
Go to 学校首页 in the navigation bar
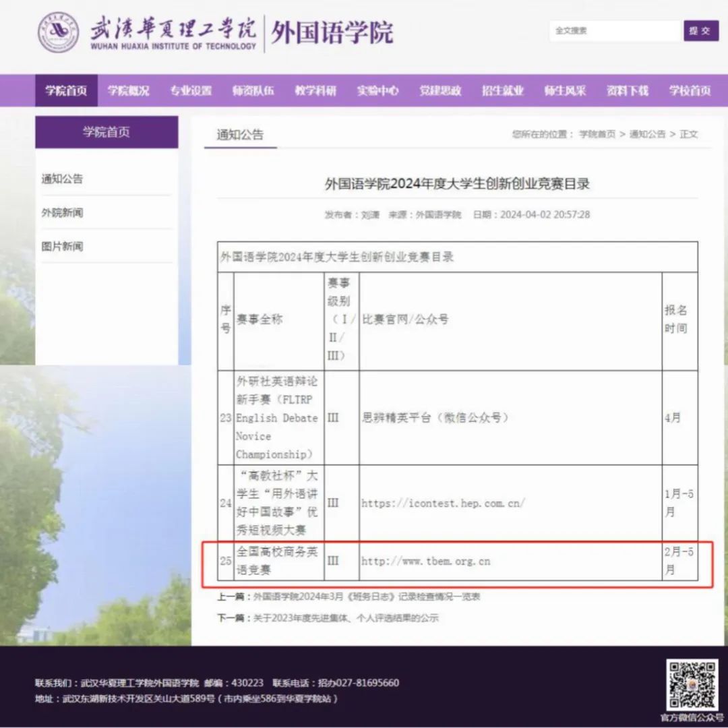[x=690, y=91]
